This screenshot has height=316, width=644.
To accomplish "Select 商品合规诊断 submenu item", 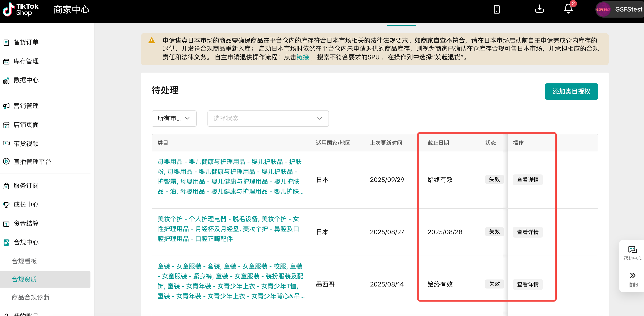I will [31, 297].
